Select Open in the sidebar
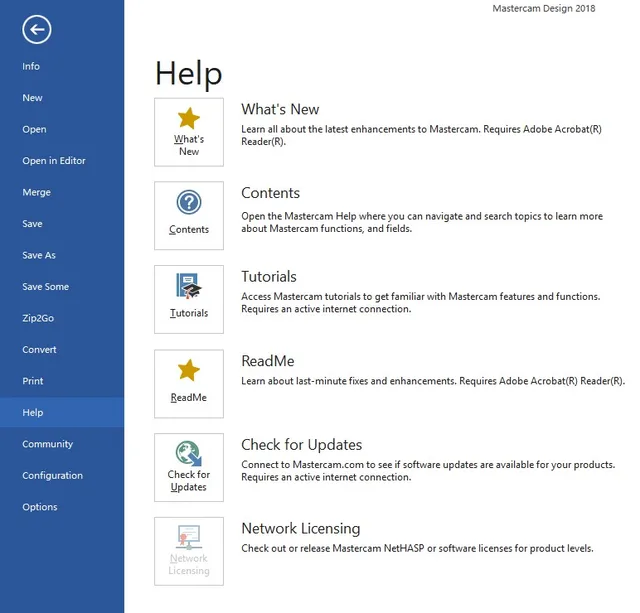The height and width of the screenshot is (613, 640). coord(62,129)
